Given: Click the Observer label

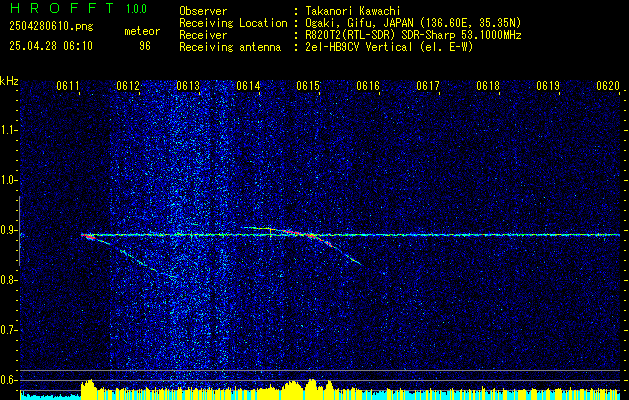Looking at the screenshot, I should pyautogui.click(x=203, y=11).
